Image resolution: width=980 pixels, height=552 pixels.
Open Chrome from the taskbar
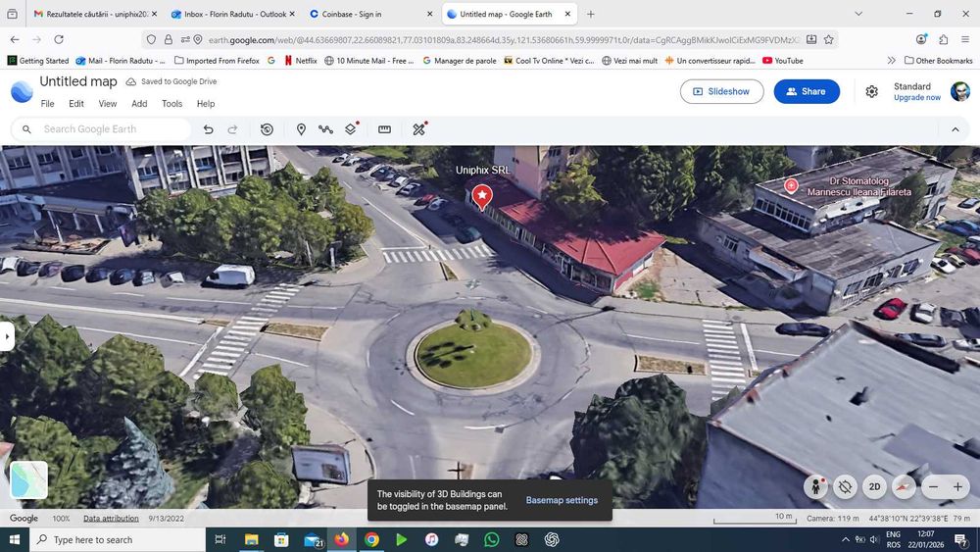[371, 539]
